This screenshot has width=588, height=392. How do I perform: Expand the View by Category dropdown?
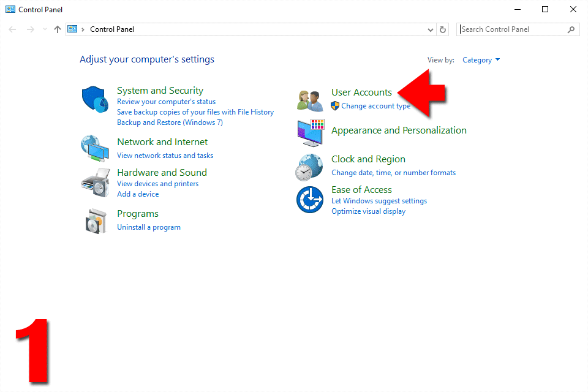pos(481,60)
